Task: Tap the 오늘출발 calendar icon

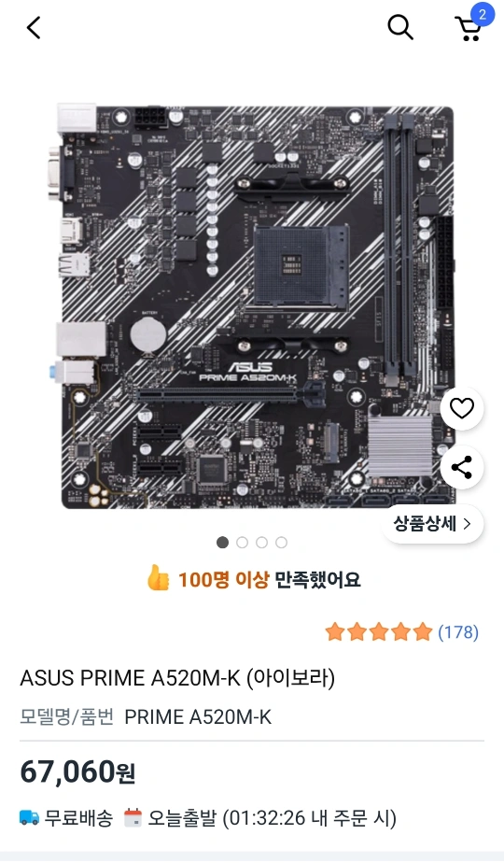Action: (133, 817)
